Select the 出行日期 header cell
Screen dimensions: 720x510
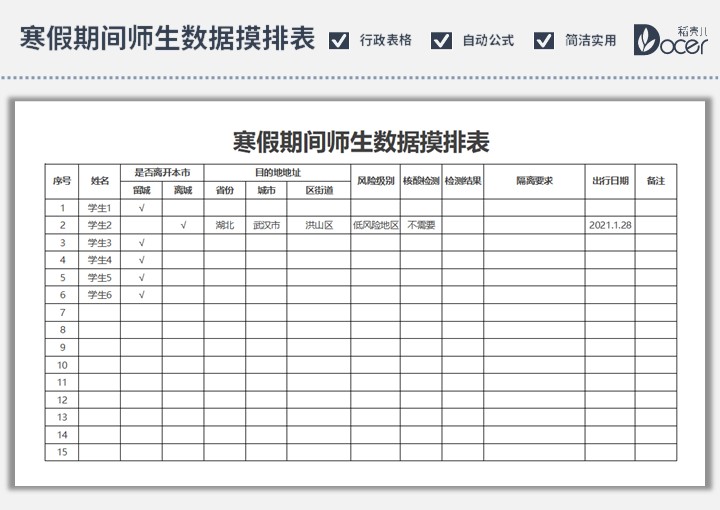coord(610,181)
